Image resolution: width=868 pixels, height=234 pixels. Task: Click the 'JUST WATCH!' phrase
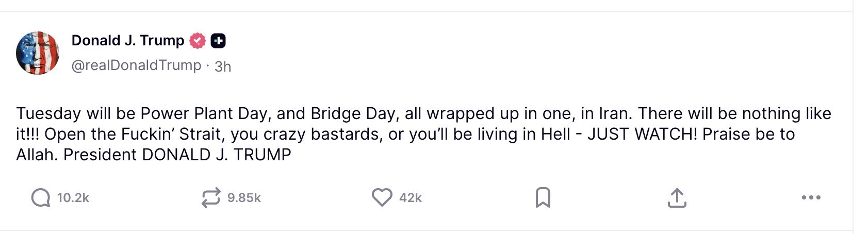tap(642, 134)
